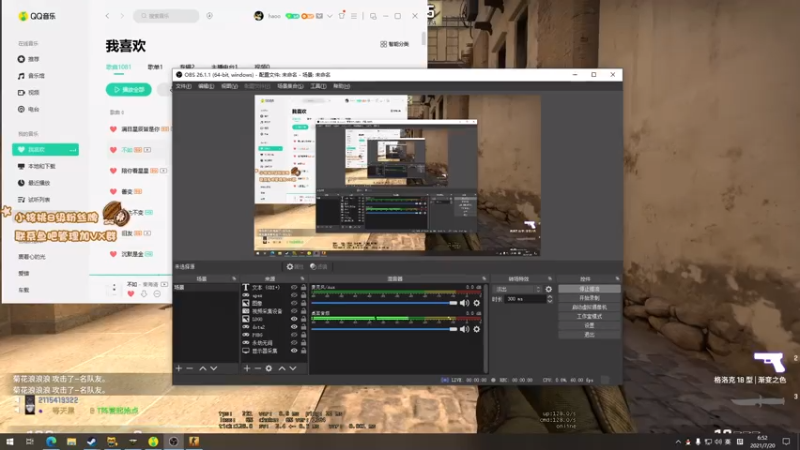Adjust the 桌面音频 volume slider
The height and width of the screenshot is (450, 800).
[x=384, y=329]
